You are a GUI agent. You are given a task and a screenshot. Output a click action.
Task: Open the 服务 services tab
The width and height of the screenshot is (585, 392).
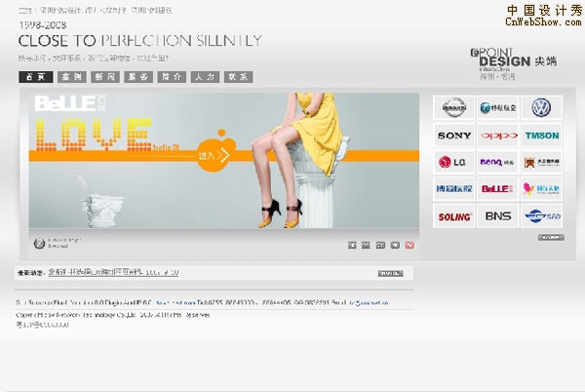138,77
